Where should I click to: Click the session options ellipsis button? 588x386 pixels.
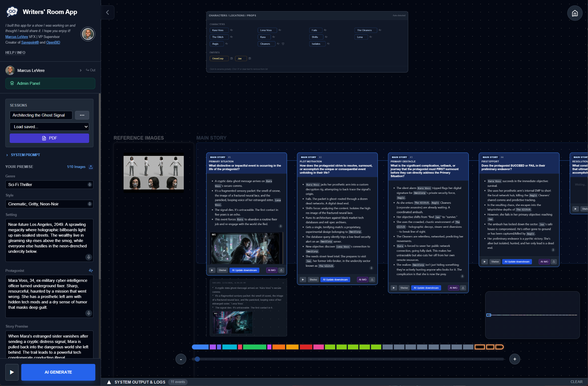82,115
